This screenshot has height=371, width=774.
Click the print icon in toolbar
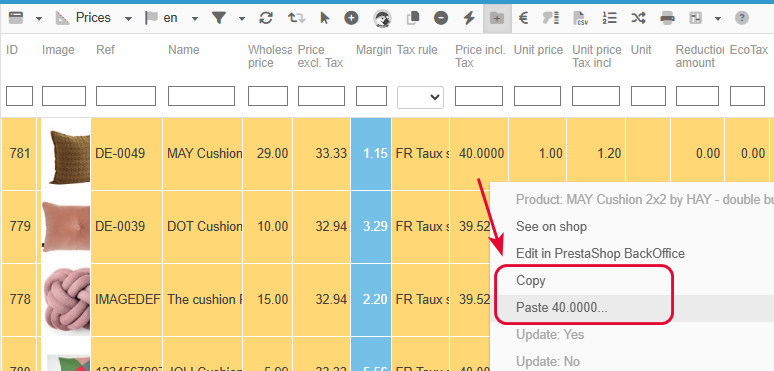(x=667, y=18)
